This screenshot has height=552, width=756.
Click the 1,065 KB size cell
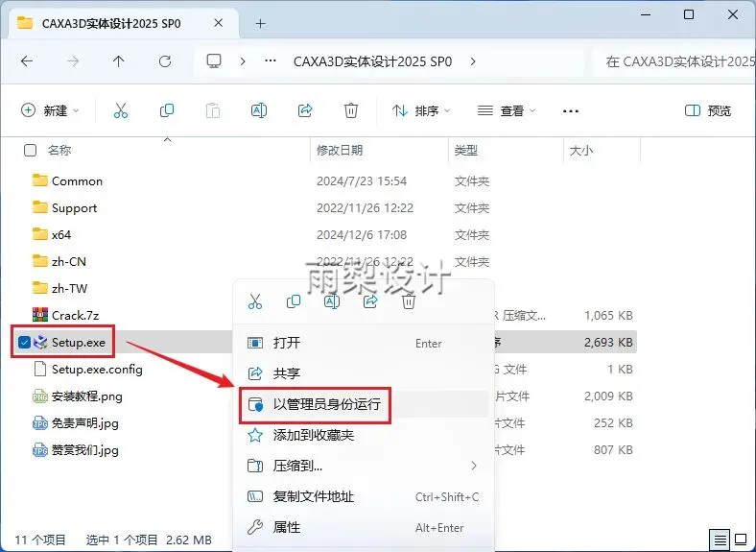(x=608, y=316)
